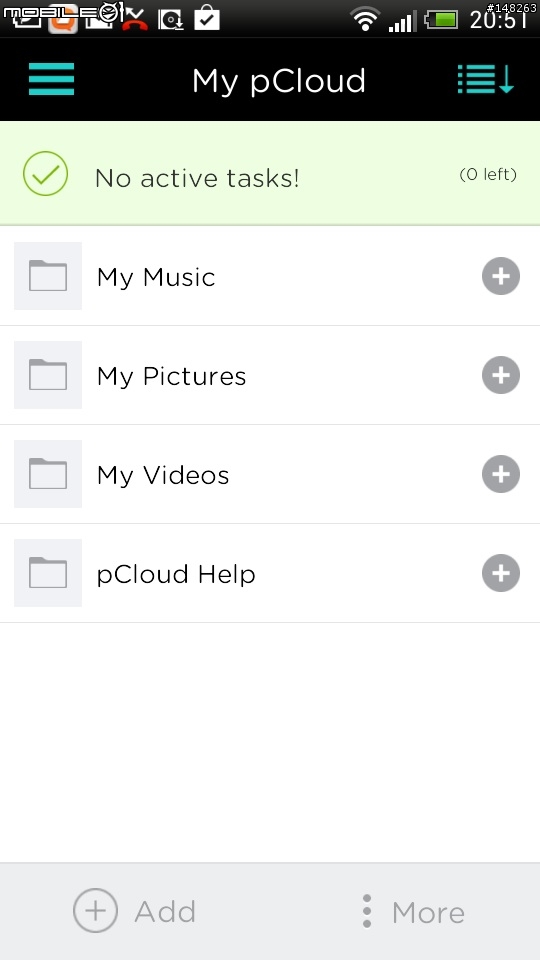Expand options for My Music folder
Screen dimensions: 540x960
pyautogui.click(x=501, y=276)
